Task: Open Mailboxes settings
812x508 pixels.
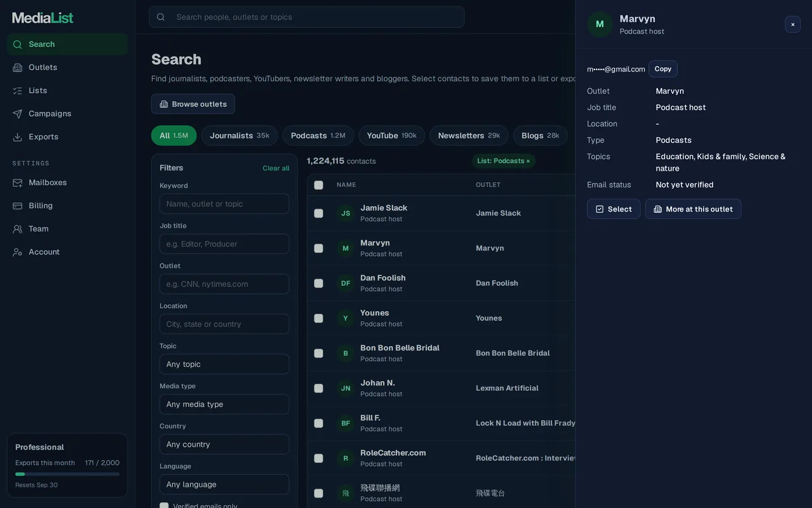Action: point(67,182)
